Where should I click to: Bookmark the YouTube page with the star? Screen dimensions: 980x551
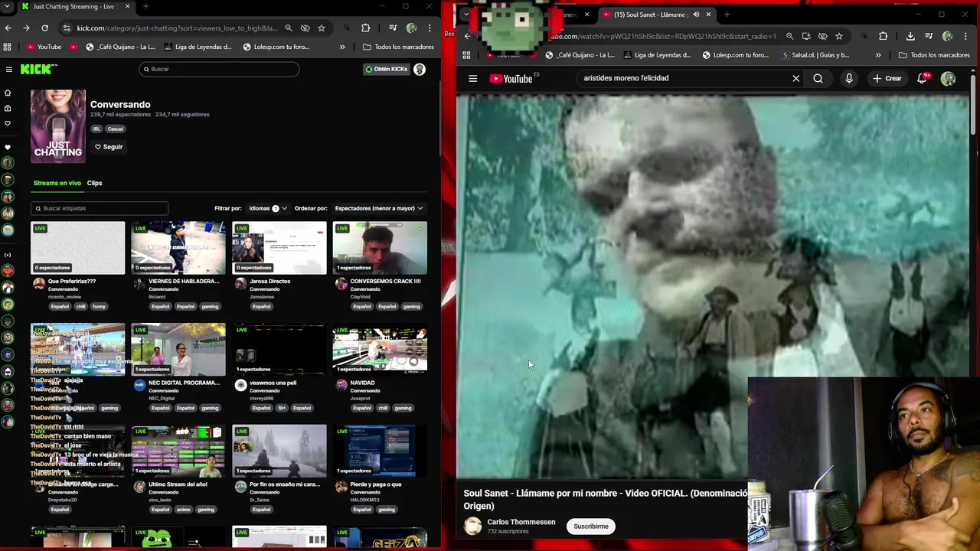[x=839, y=36]
